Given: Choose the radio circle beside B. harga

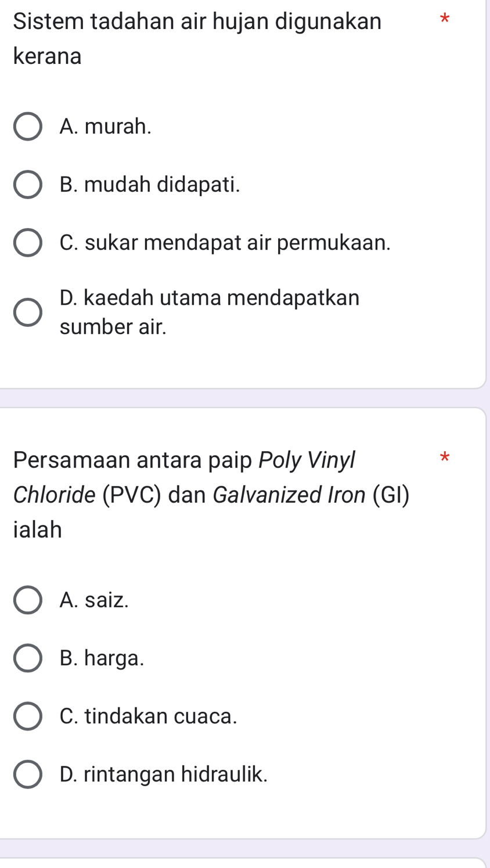Looking at the screenshot, I should click(27, 658).
